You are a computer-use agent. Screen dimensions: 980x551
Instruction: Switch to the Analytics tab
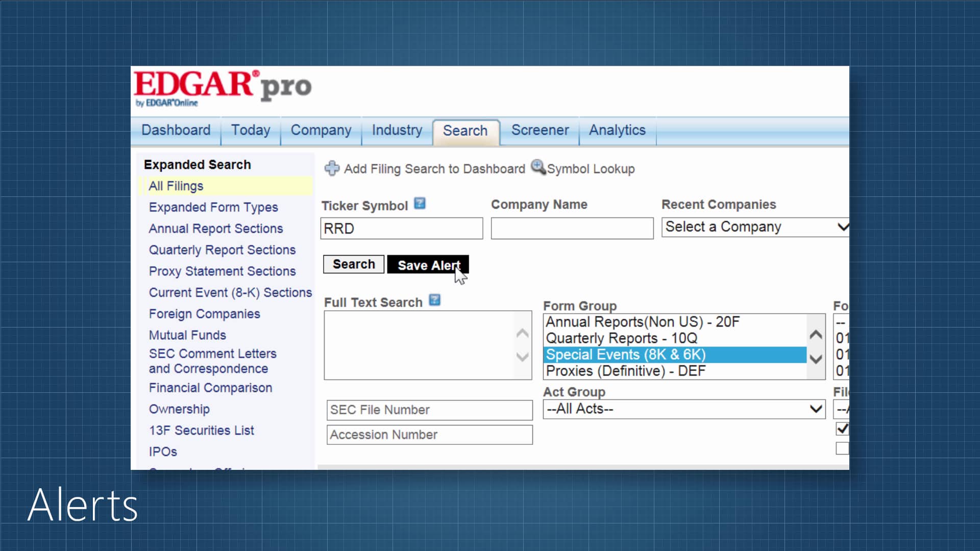617,131
